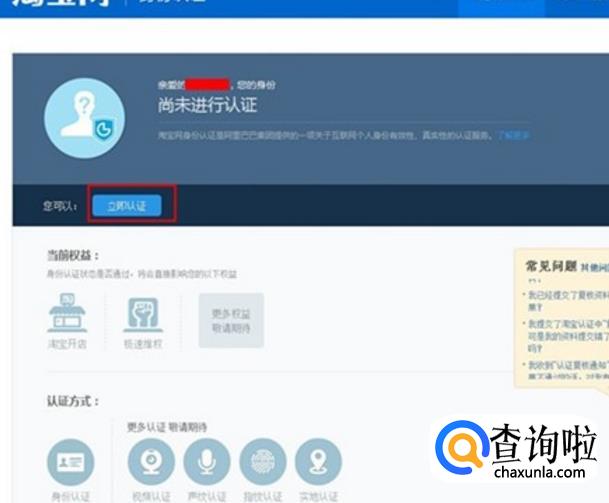The height and width of the screenshot is (503, 609).
Task: Open the 了解更多 link in description
Action: coord(514,135)
